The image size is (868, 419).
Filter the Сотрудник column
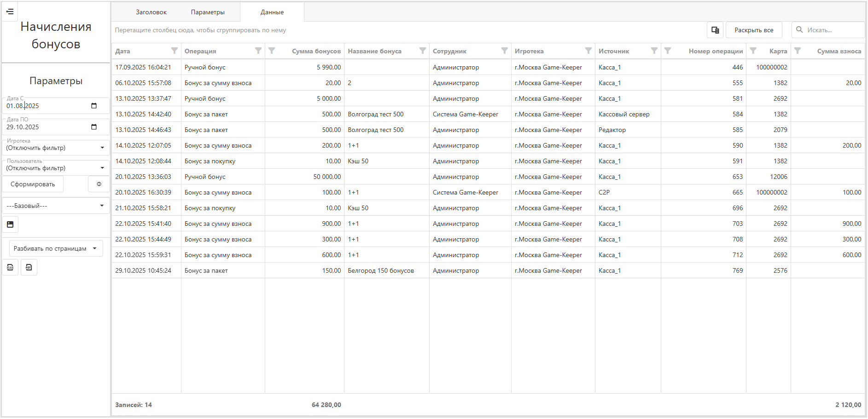coord(505,51)
